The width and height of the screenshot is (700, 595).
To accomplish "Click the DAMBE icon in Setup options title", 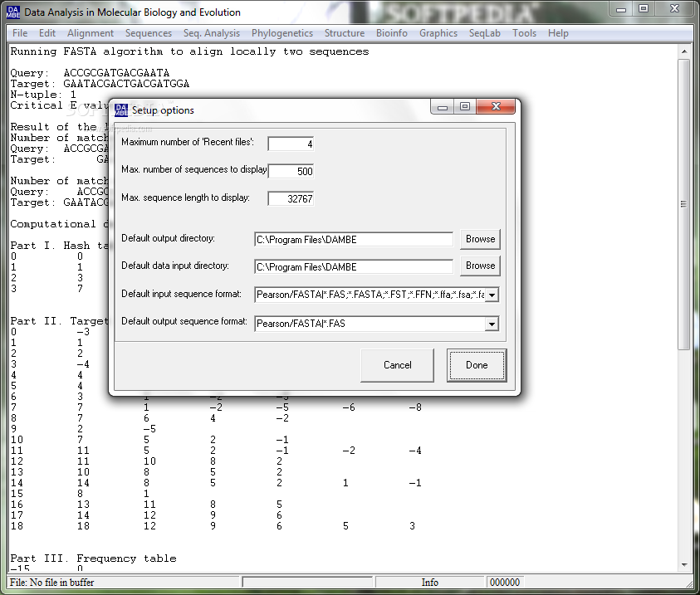I will click(x=121, y=110).
